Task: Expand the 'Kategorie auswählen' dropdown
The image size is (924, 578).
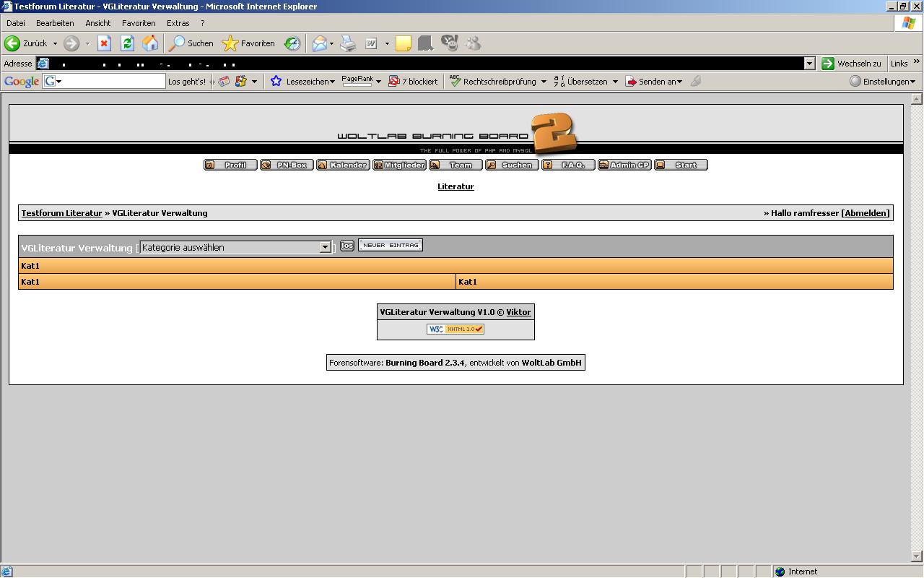Action: [325, 247]
